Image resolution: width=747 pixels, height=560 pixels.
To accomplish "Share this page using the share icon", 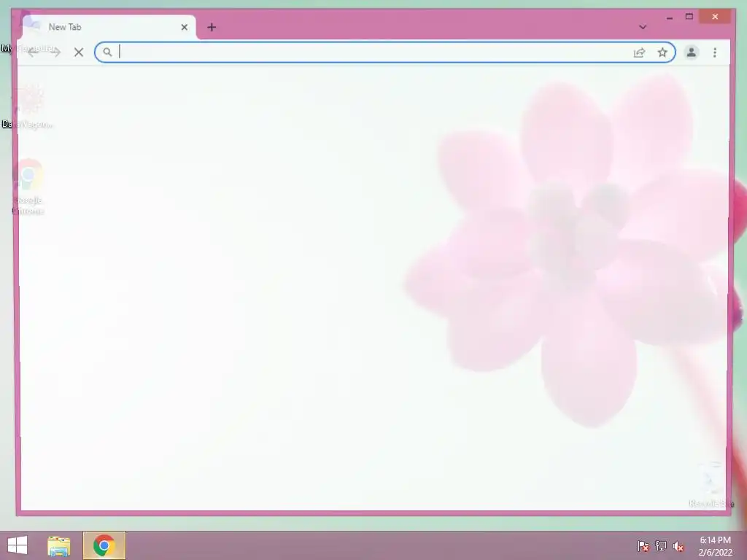I will click(639, 52).
